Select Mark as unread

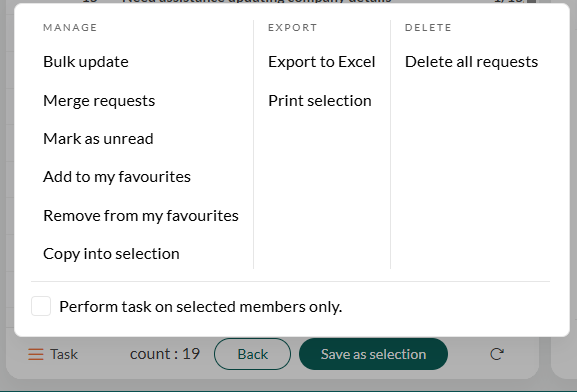98,139
